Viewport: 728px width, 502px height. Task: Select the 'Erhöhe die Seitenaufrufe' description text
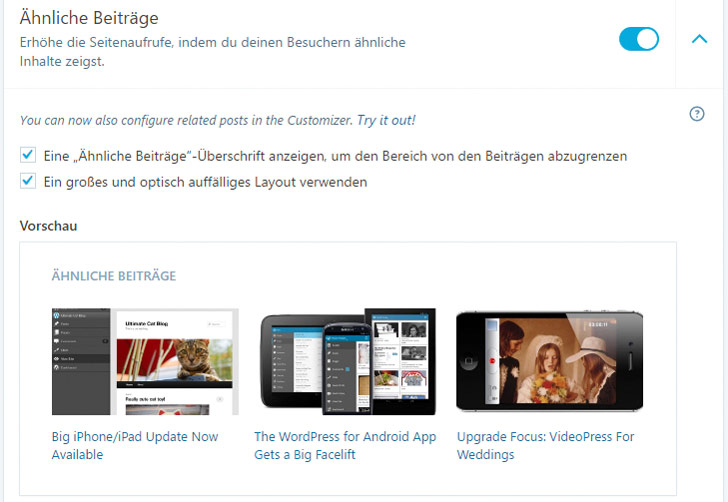(213, 52)
